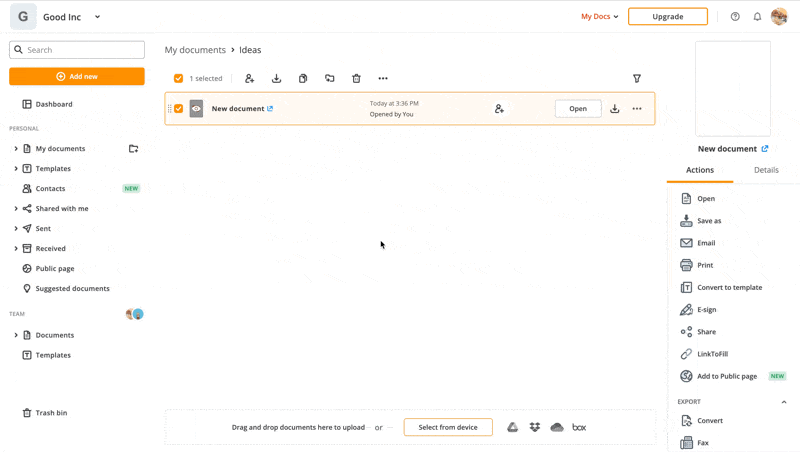Click the notifications bell icon
Image resolution: width=800 pixels, height=452 pixels.
[x=757, y=17]
